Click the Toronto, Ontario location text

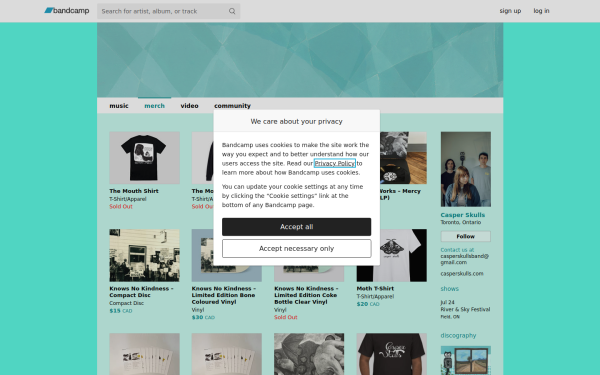click(461, 222)
